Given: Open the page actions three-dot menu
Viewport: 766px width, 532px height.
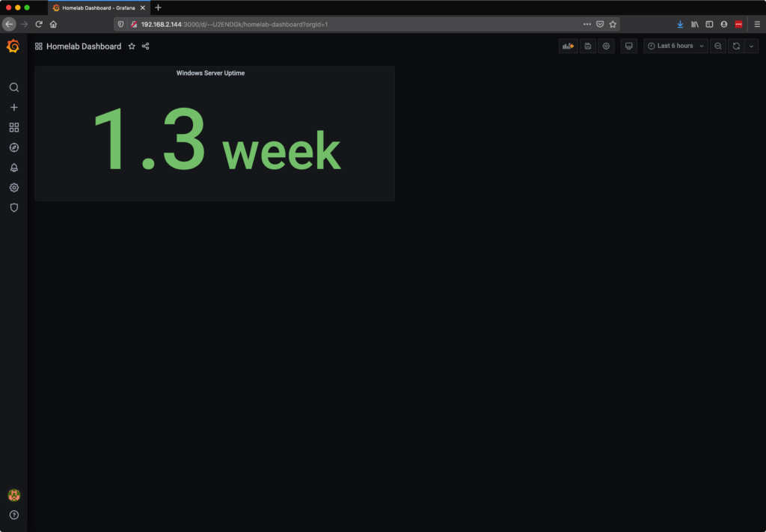Looking at the screenshot, I should pyautogui.click(x=587, y=24).
